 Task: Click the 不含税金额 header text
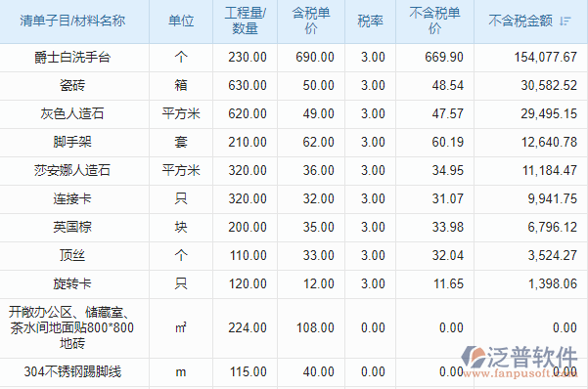tap(520, 21)
